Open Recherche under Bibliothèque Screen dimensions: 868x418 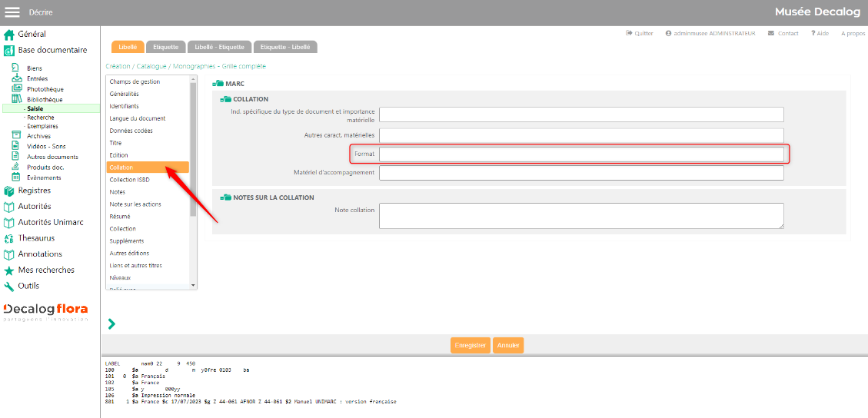[x=41, y=118]
